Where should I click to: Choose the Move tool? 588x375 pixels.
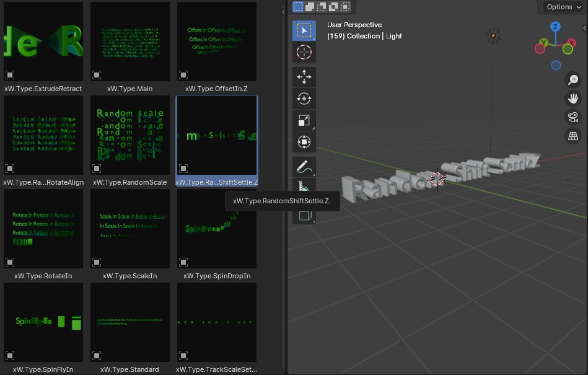pyautogui.click(x=304, y=77)
